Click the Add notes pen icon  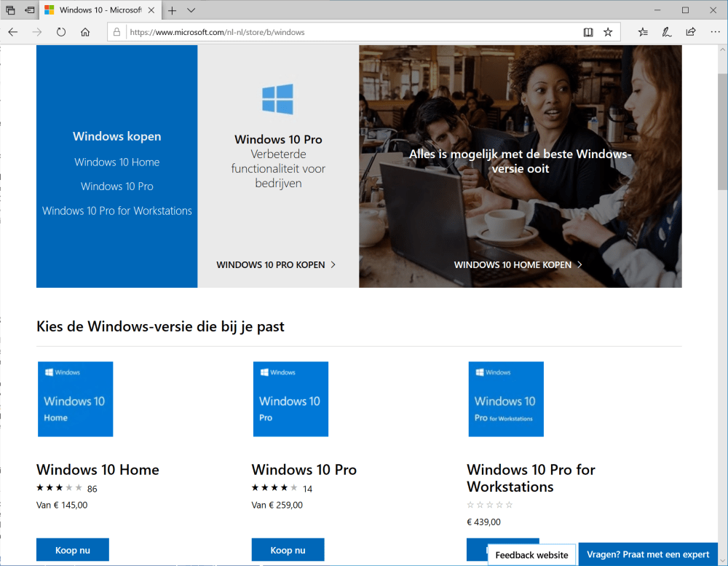pos(667,32)
